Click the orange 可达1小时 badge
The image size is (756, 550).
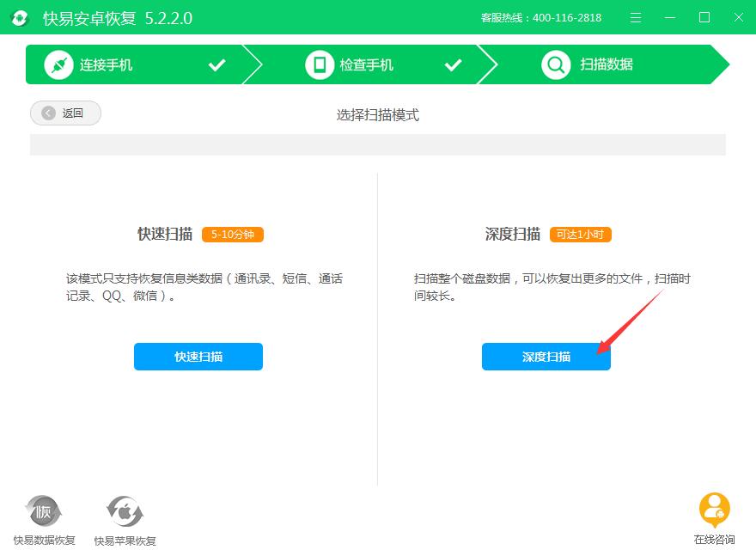pyautogui.click(x=581, y=235)
